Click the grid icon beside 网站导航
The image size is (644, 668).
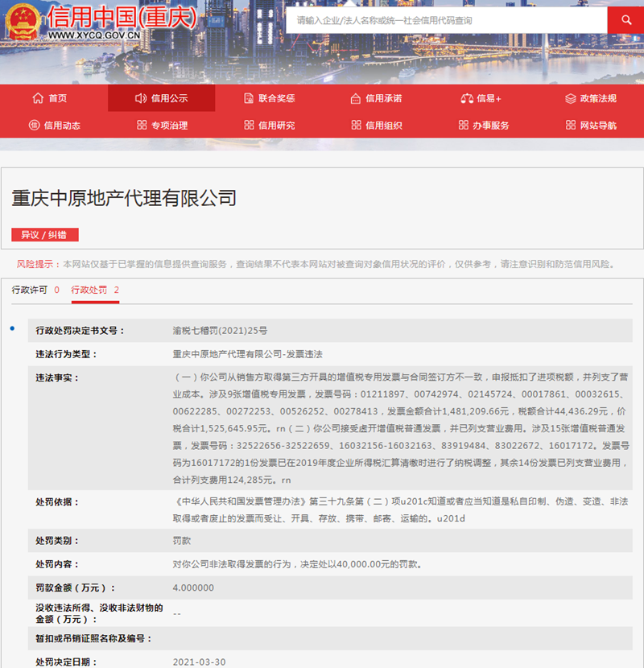coord(570,125)
